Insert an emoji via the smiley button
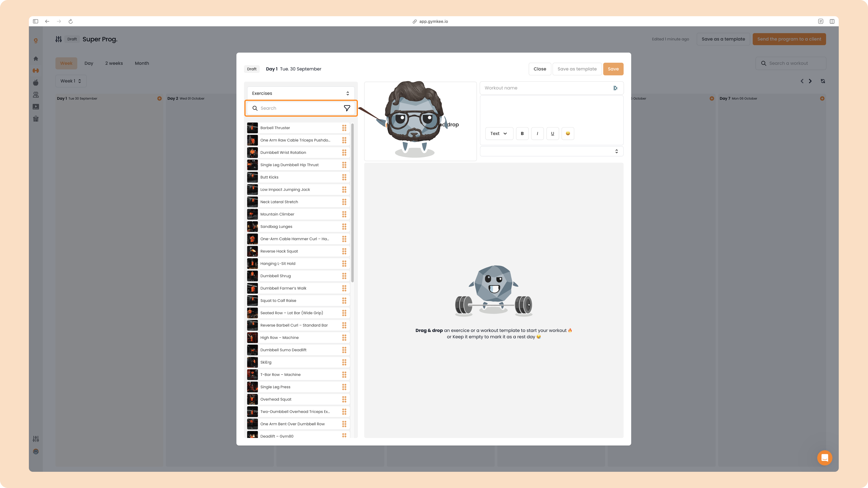Viewport: 868px width, 488px height. coord(568,133)
